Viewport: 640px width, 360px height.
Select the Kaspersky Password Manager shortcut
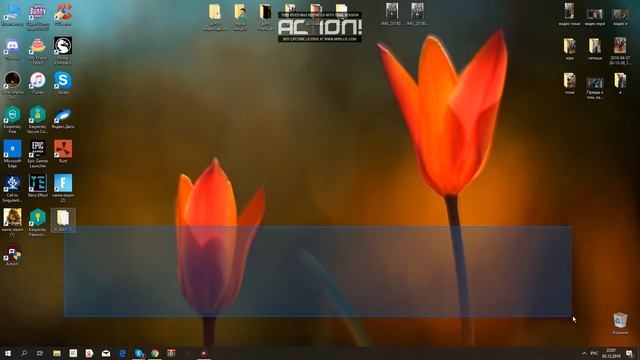pos(38,223)
